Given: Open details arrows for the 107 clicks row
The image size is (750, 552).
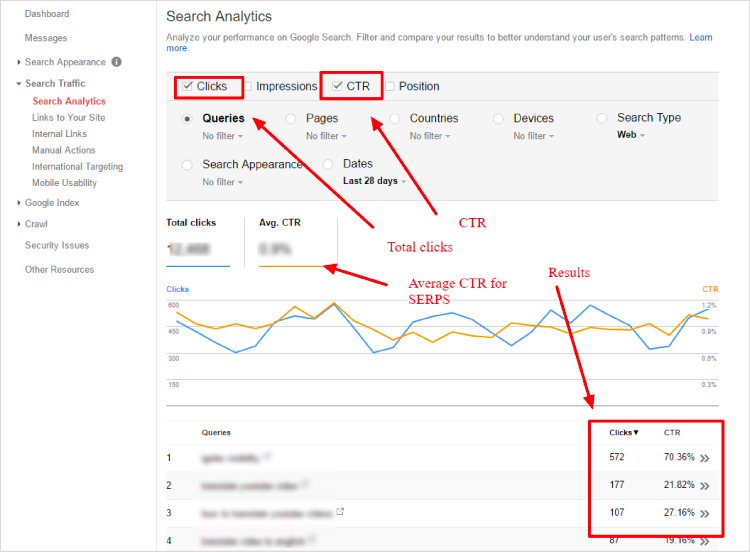Looking at the screenshot, I should (705, 513).
